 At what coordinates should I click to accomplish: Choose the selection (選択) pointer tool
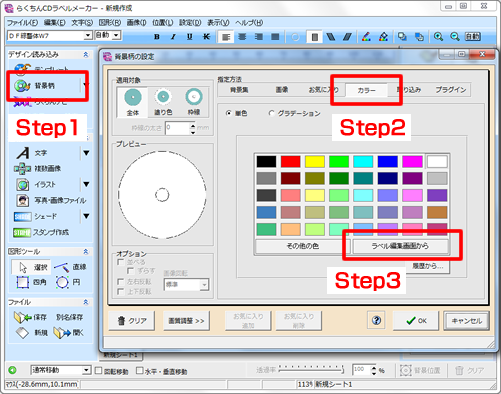click(x=32, y=267)
